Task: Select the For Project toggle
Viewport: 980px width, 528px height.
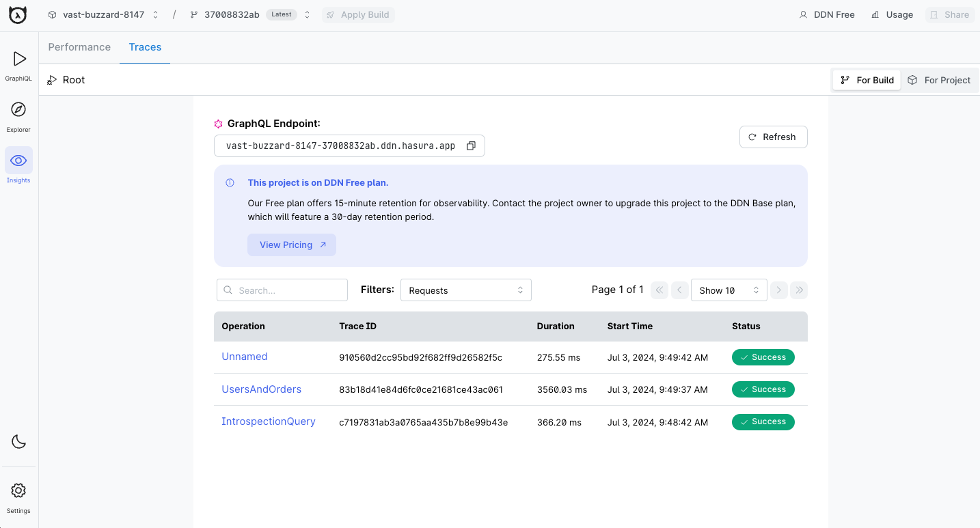Action: click(939, 80)
